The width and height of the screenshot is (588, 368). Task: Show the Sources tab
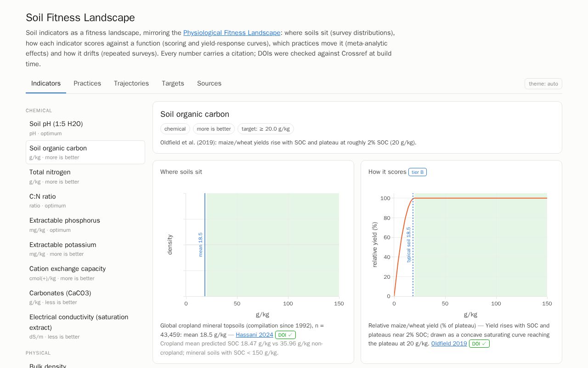click(209, 83)
